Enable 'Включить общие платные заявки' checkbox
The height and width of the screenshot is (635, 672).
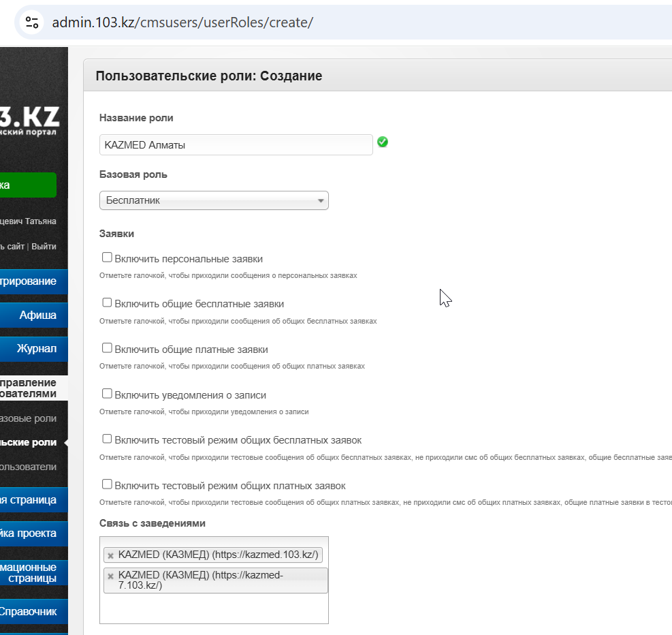coord(107,347)
